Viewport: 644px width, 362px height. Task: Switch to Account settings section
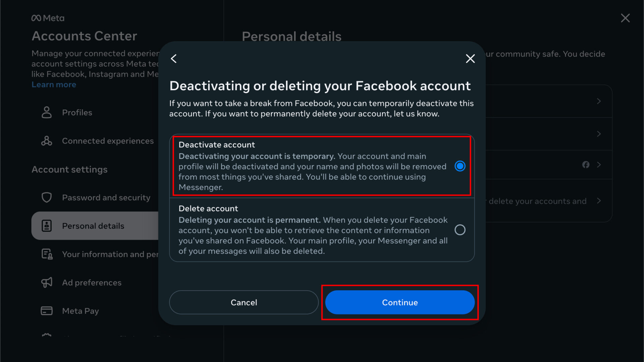pos(69,169)
